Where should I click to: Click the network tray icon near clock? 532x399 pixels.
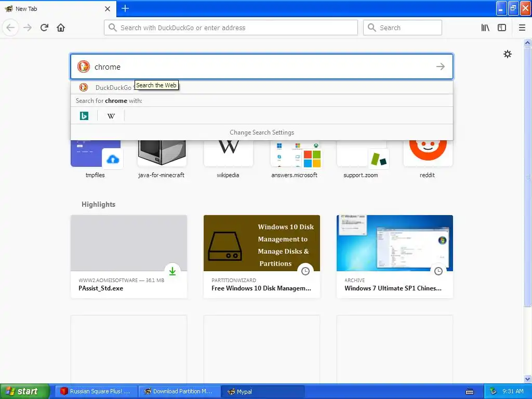coord(493,391)
